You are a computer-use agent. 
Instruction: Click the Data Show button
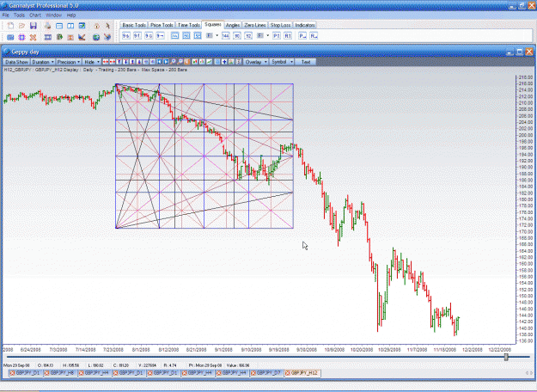coord(16,62)
